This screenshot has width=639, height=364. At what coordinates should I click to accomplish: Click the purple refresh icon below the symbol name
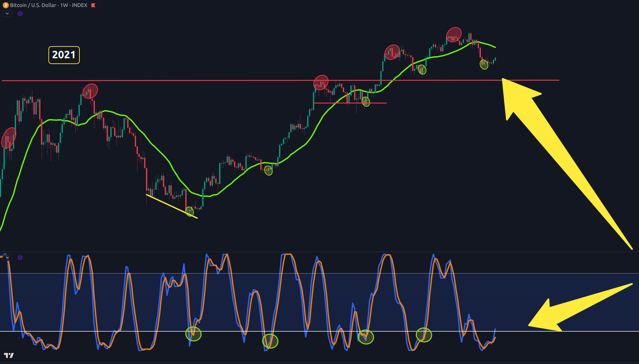pyautogui.click(x=20, y=13)
